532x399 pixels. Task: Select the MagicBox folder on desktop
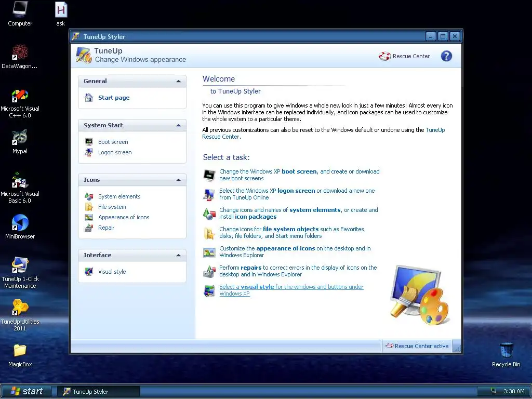20,355
